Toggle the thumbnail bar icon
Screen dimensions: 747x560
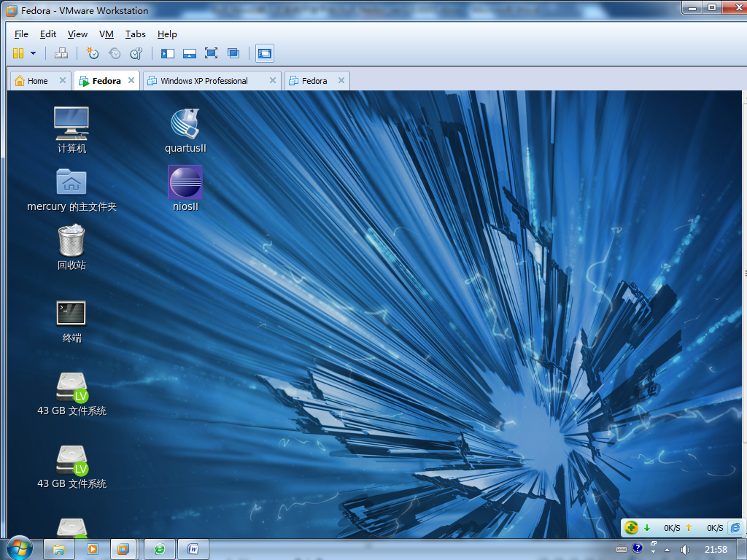coord(190,53)
